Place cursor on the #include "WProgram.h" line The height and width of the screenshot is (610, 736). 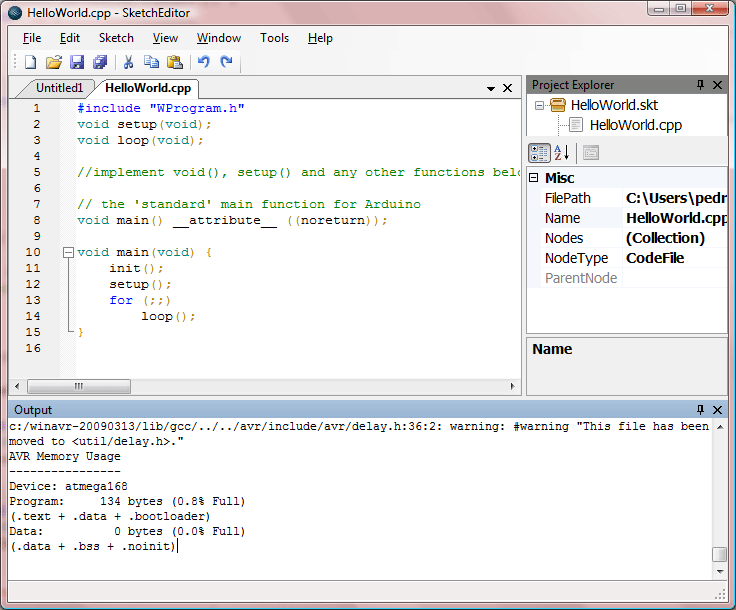(161, 108)
